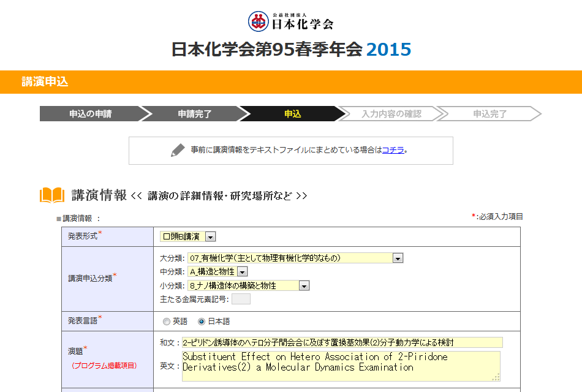
Task: Click the pencil icon in the notice box
Action: click(178, 150)
